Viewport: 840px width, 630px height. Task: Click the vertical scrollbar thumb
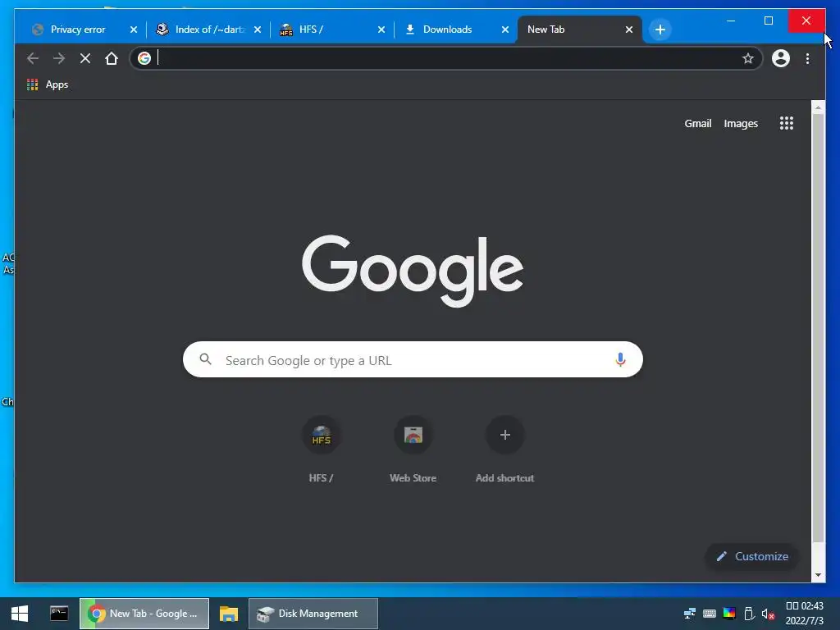pos(818,327)
